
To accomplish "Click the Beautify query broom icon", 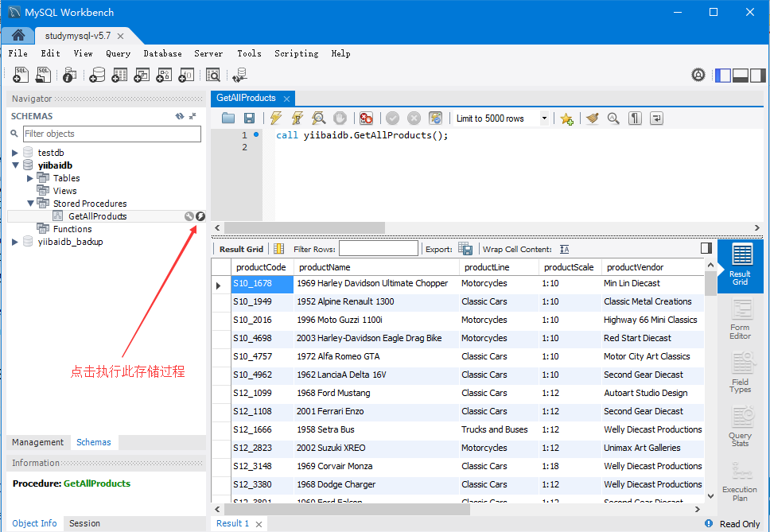I will click(x=593, y=118).
